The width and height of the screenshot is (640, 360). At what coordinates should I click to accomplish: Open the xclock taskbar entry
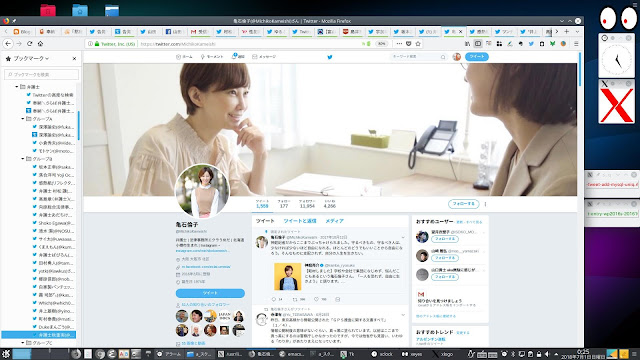tap(382, 354)
